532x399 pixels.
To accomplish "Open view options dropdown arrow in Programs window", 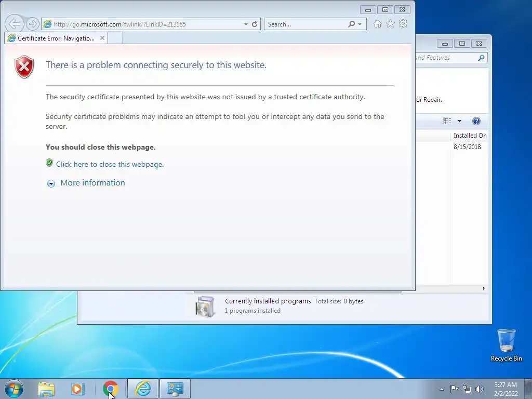I will (x=459, y=121).
